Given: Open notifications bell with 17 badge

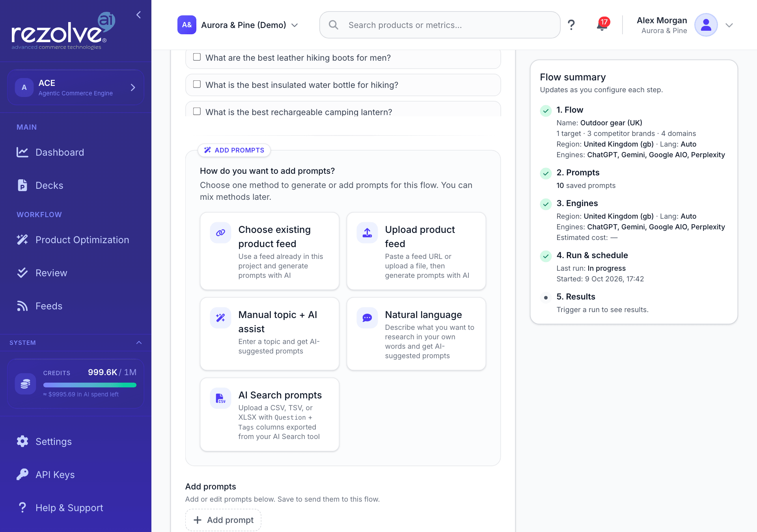Looking at the screenshot, I should (x=602, y=24).
